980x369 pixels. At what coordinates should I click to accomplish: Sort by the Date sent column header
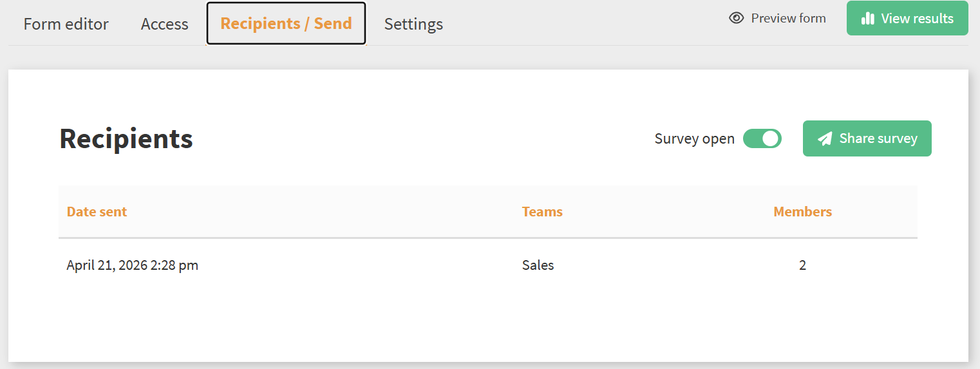pos(97,212)
